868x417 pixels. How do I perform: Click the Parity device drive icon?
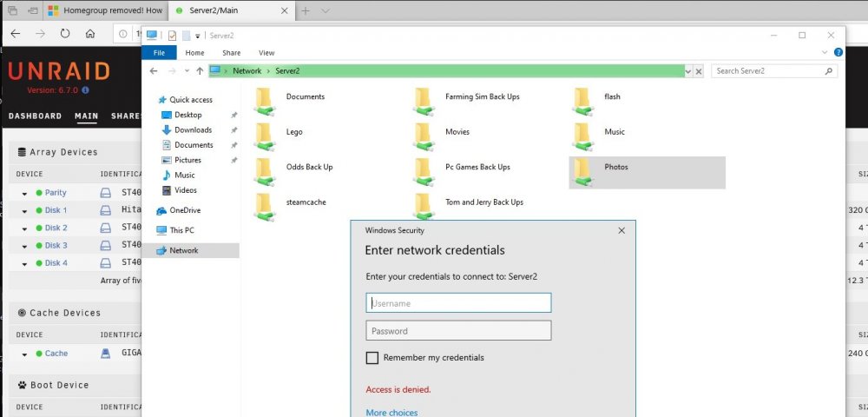(x=105, y=193)
